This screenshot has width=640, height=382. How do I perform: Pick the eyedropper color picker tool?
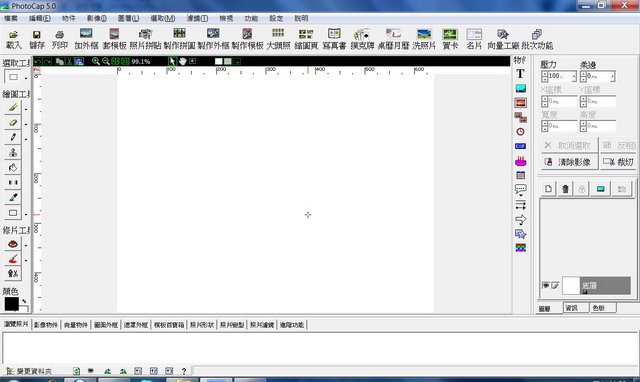point(13,197)
